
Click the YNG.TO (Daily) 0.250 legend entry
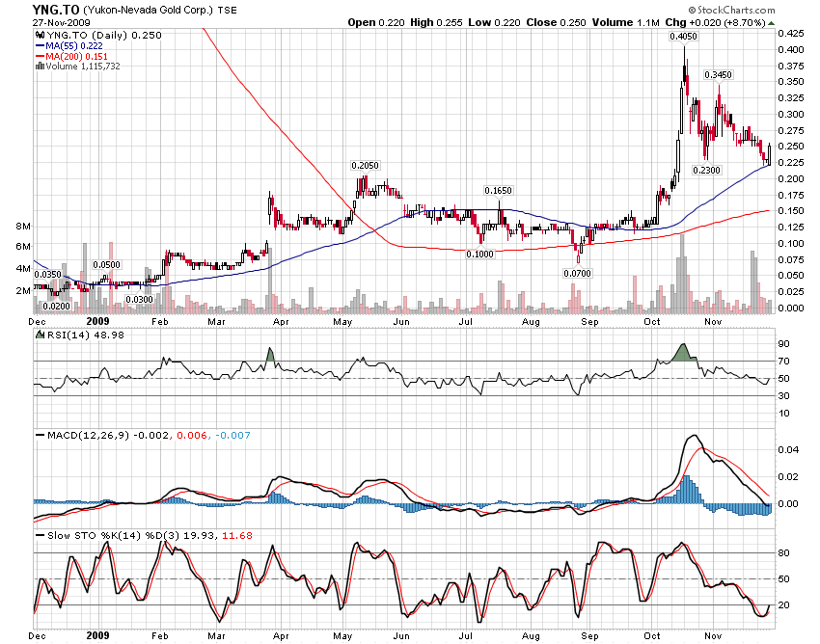coord(104,35)
